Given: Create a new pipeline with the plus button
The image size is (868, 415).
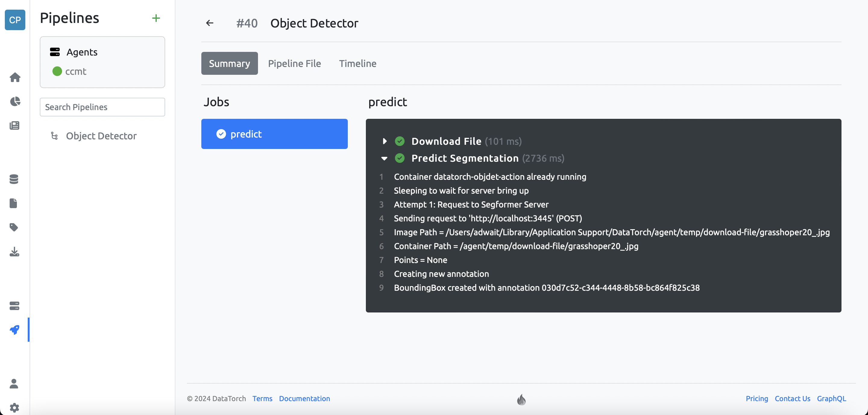Looking at the screenshot, I should [156, 18].
